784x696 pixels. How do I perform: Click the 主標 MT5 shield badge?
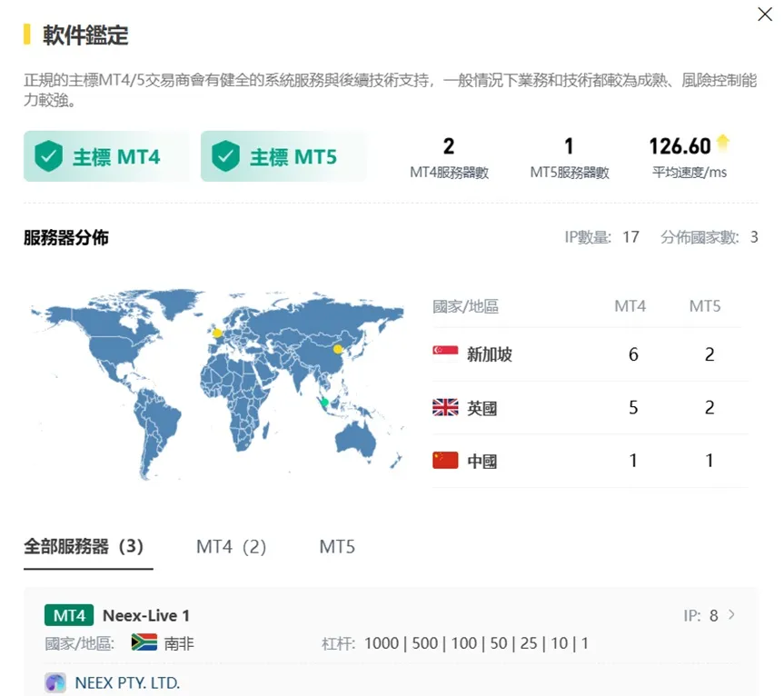(x=283, y=156)
